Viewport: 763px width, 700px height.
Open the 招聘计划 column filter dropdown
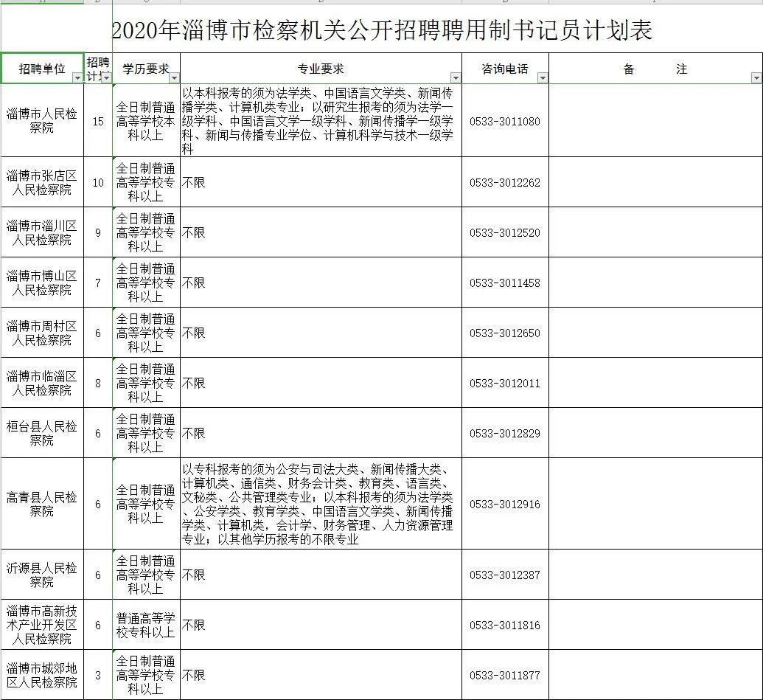(106, 79)
